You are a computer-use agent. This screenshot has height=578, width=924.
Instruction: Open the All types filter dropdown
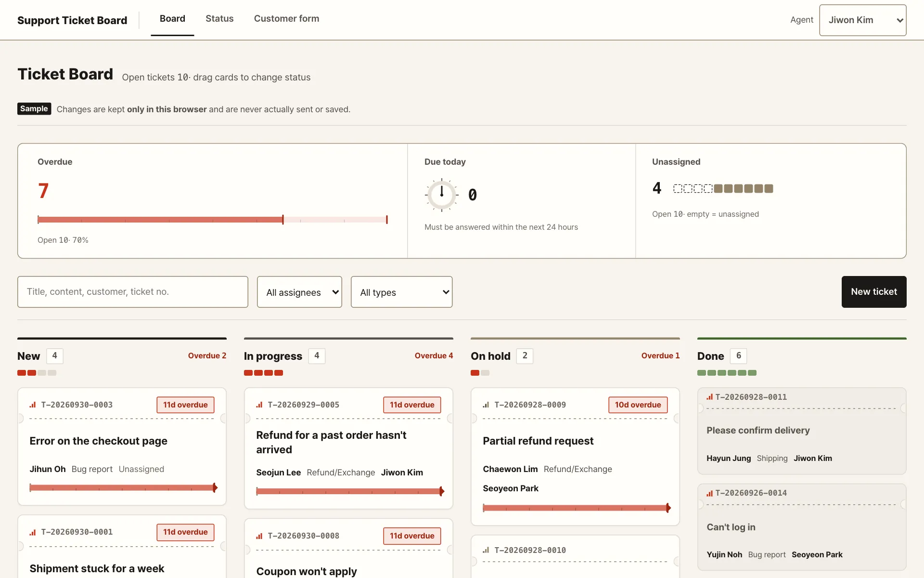click(401, 292)
